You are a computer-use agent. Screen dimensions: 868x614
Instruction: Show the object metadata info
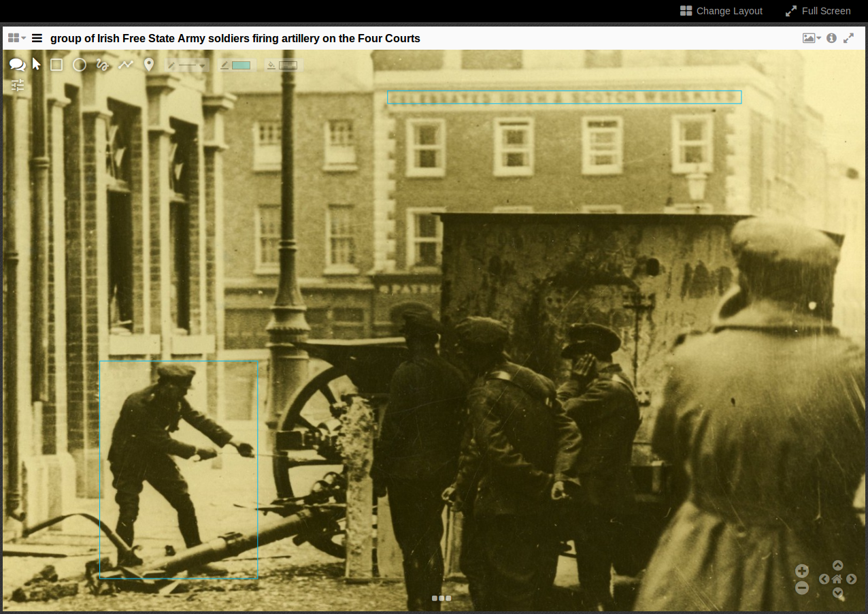pyautogui.click(x=831, y=38)
